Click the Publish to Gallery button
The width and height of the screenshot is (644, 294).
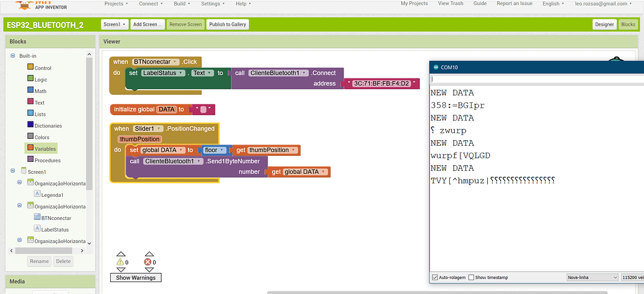point(227,24)
